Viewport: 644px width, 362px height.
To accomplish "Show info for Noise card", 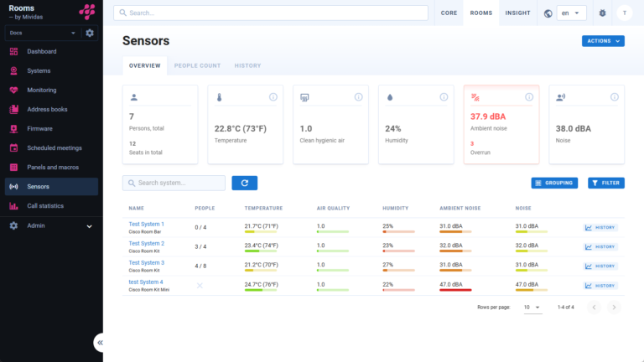I will coord(615,97).
